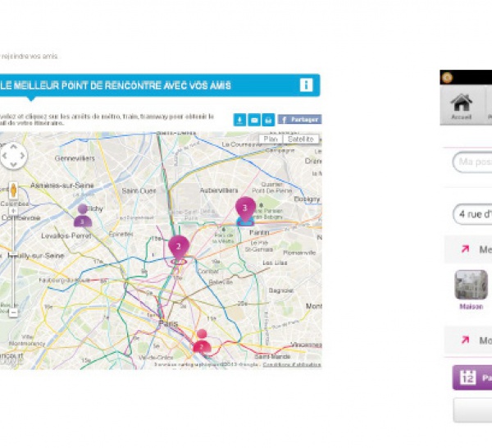
Task: Click the Bobigny label on map
Action: (x=307, y=199)
